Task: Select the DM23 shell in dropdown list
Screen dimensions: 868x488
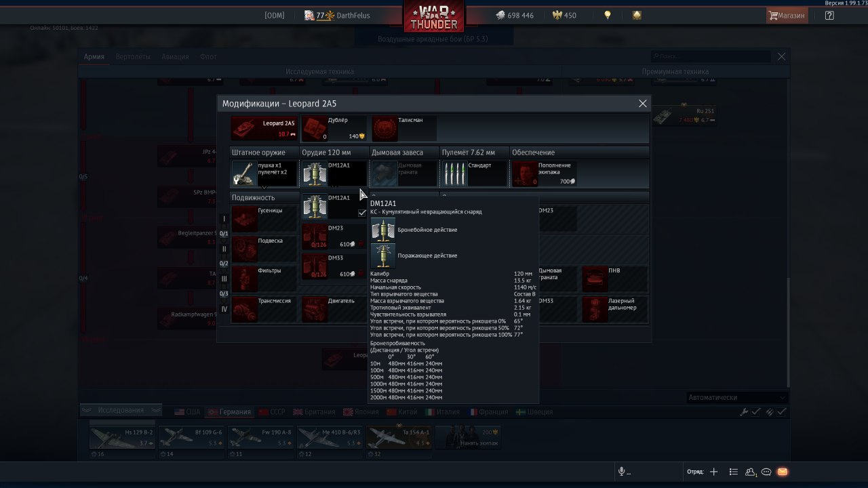Action: [334, 237]
